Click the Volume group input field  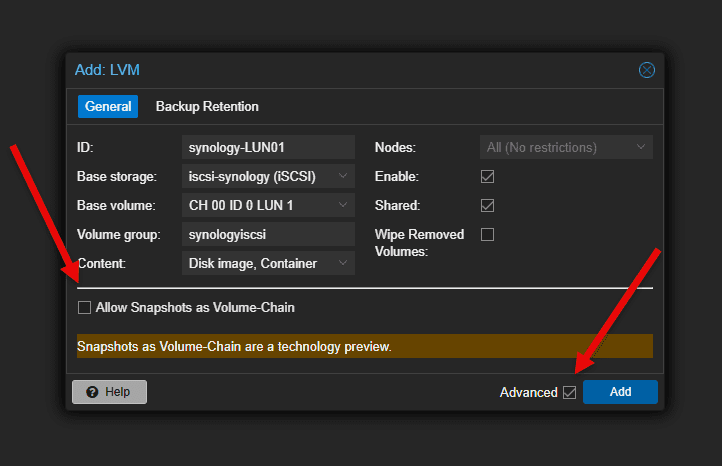pos(268,234)
